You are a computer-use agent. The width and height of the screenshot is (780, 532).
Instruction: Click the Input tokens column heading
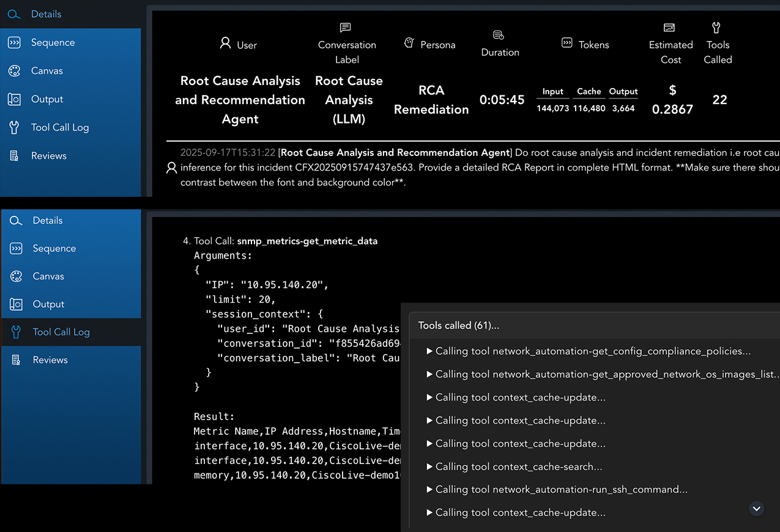(x=552, y=92)
